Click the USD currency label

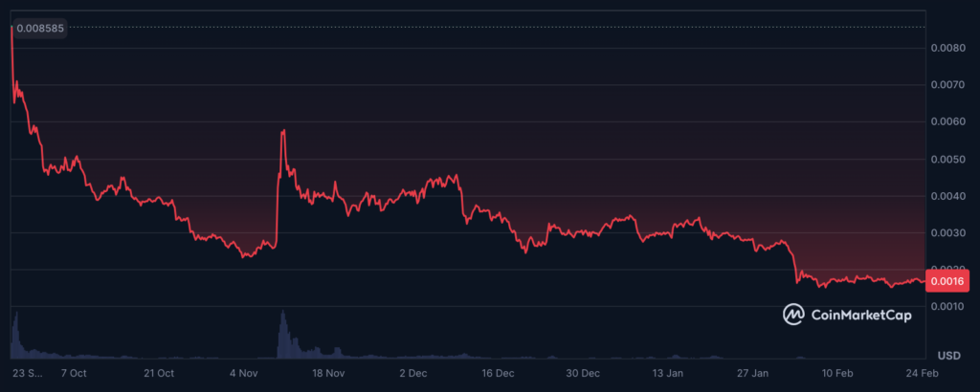click(x=948, y=355)
